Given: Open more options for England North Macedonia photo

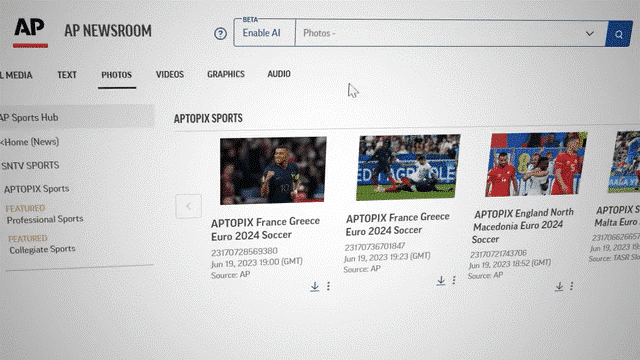Looking at the screenshot, I should 571,286.
